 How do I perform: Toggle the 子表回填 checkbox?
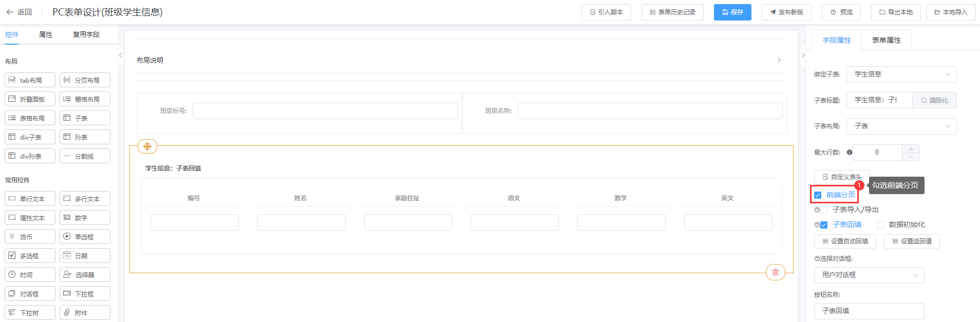tap(824, 225)
